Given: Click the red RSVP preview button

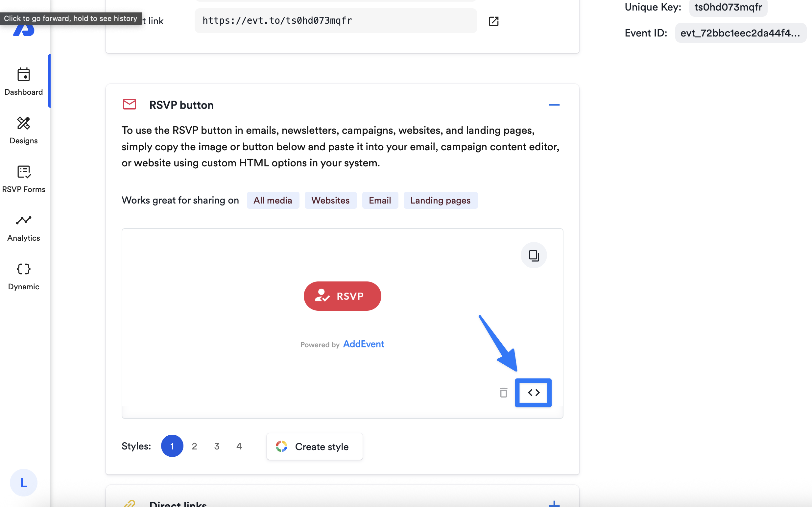Looking at the screenshot, I should click(342, 296).
